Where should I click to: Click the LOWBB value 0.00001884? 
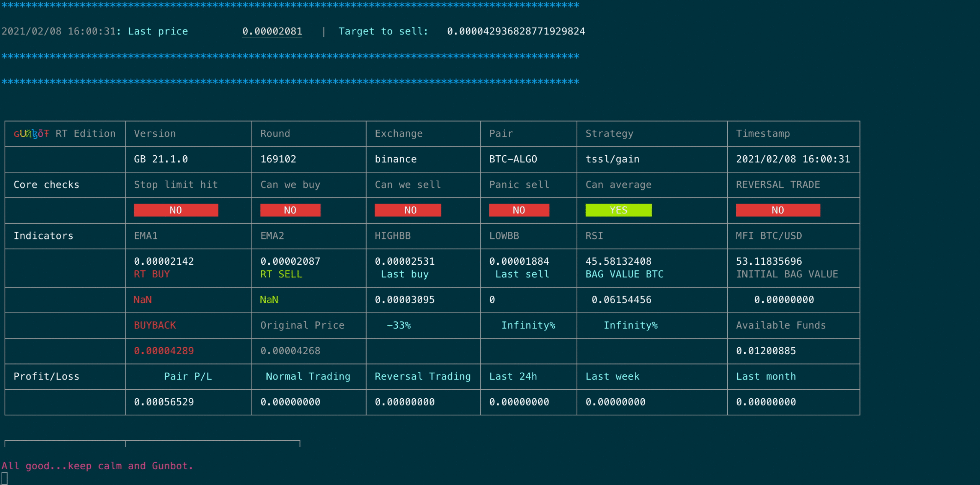pyautogui.click(x=519, y=261)
